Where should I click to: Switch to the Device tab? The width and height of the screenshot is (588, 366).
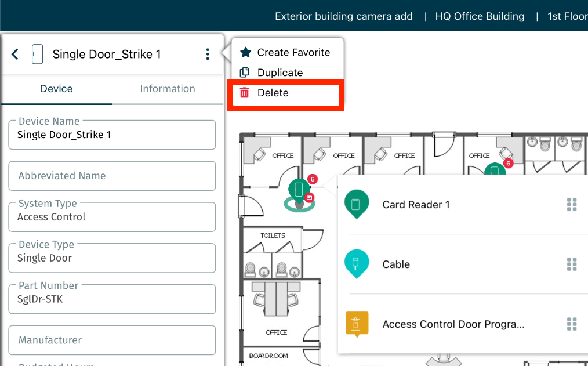point(56,89)
